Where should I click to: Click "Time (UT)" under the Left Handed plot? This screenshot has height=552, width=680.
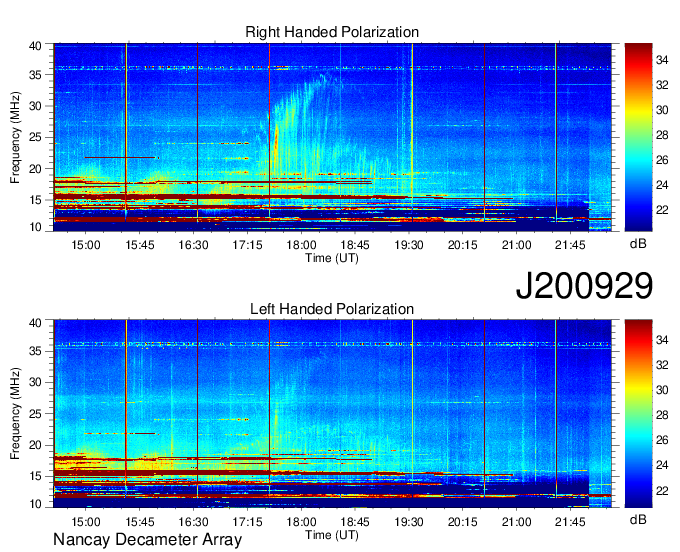pos(332,535)
